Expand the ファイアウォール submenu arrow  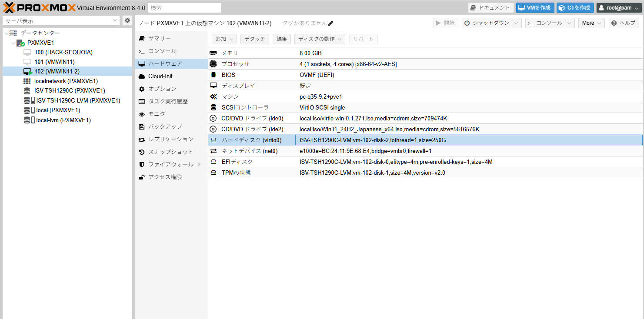pyautogui.click(x=200, y=165)
